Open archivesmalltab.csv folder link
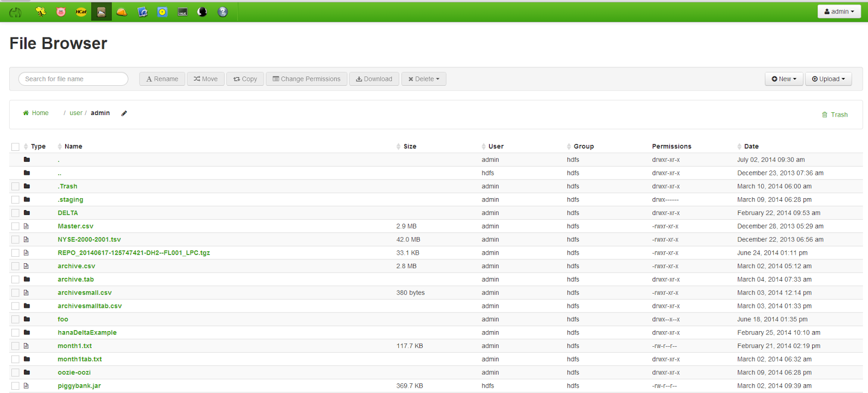Viewport: 868px width, 393px height. point(90,306)
